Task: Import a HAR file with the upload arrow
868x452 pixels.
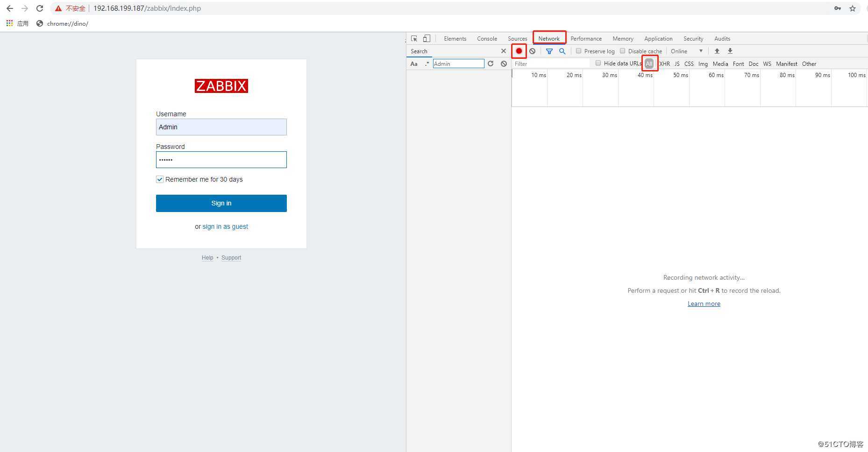Action: point(717,51)
